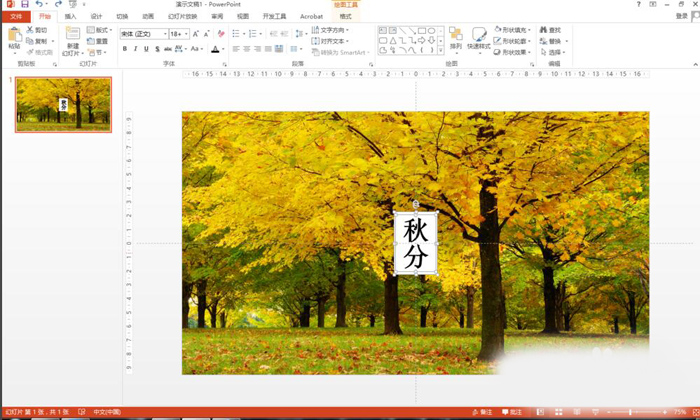
Task: Toggle Italic formatting
Action: click(136, 49)
